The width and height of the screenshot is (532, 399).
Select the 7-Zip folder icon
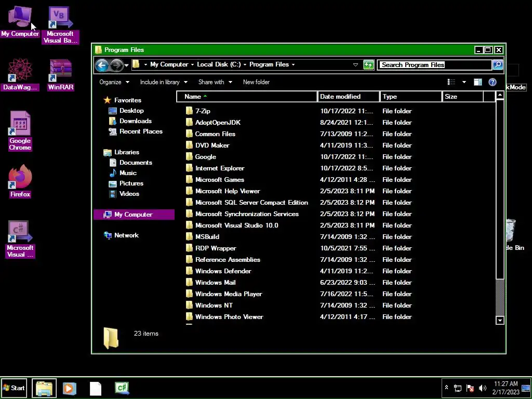click(189, 111)
